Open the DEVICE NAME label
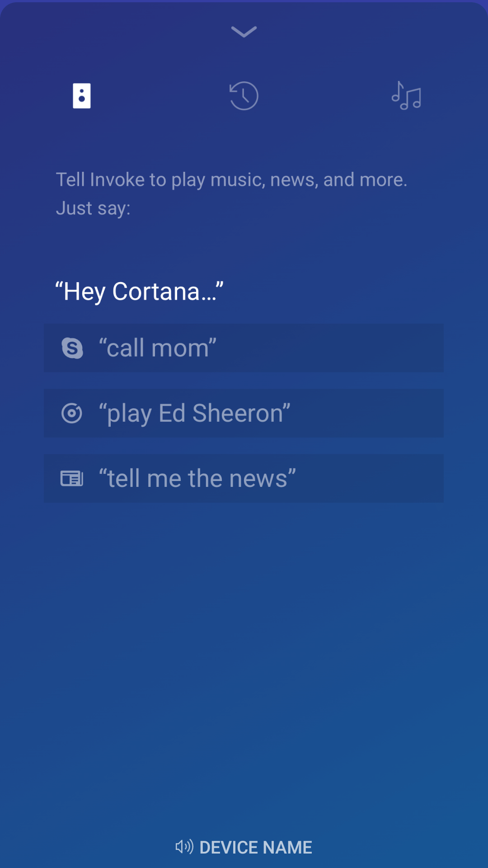Screen dimensions: 488x868 point(256,847)
